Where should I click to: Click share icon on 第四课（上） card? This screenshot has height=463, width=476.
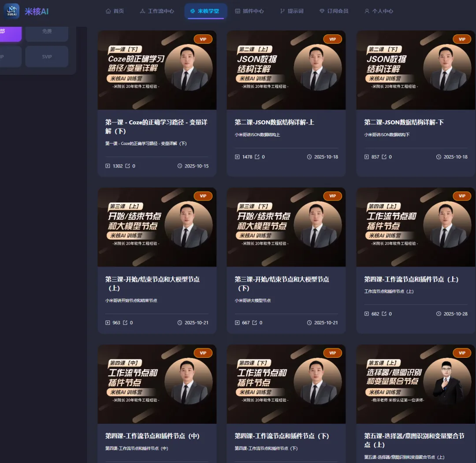(384, 314)
